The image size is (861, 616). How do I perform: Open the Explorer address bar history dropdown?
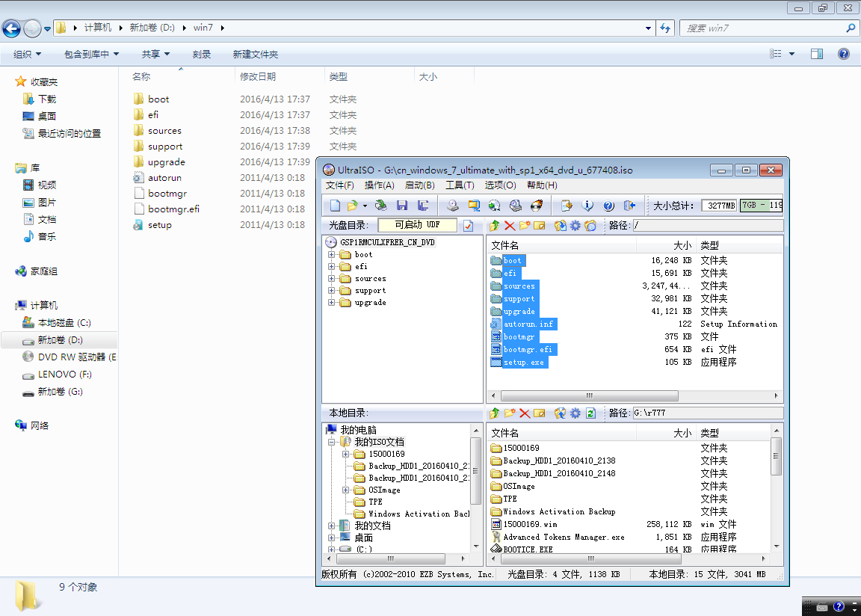[x=648, y=28]
